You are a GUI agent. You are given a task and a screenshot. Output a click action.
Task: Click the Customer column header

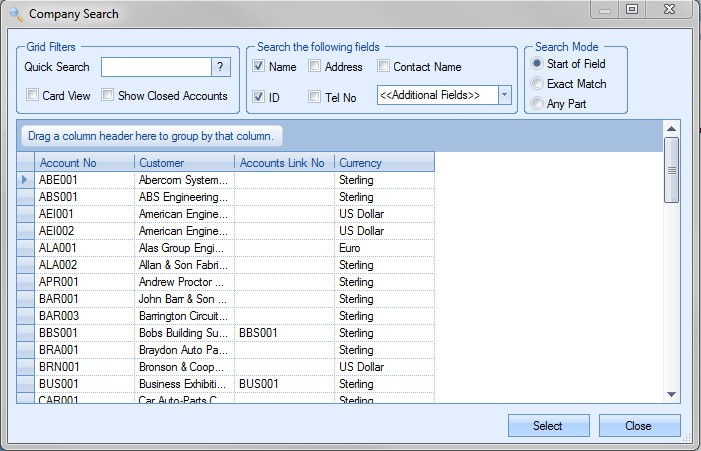tap(184, 162)
